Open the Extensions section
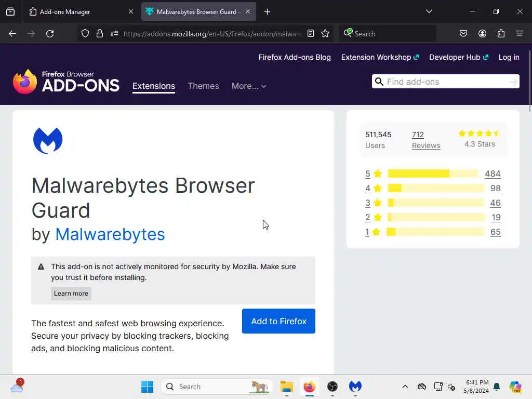Image resolution: width=532 pixels, height=399 pixels. click(x=154, y=86)
